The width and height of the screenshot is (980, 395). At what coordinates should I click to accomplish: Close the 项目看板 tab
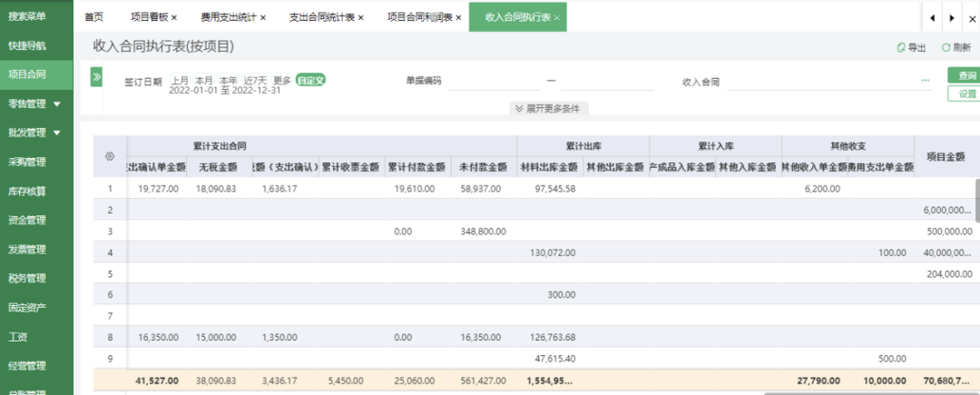point(174,17)
